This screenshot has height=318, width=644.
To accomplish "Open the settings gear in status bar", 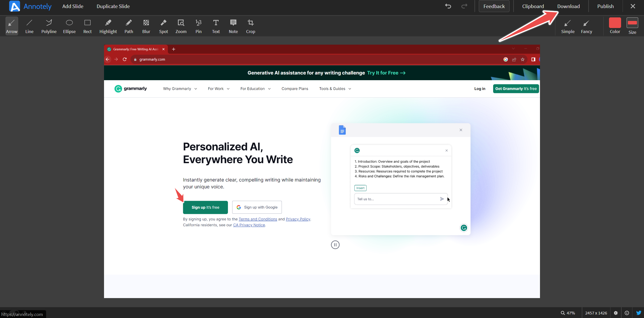I will tap(616, 313).
